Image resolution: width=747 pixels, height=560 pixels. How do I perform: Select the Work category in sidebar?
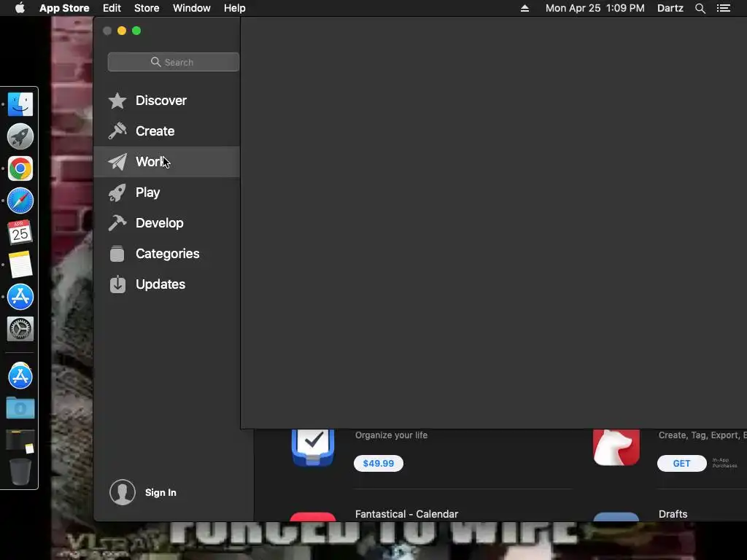(167, 162)
